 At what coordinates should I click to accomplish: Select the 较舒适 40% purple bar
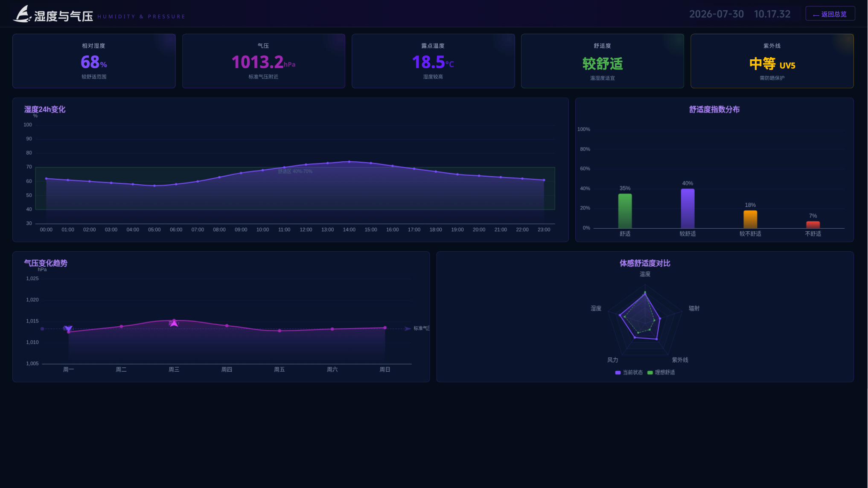(x=687, y=209)
